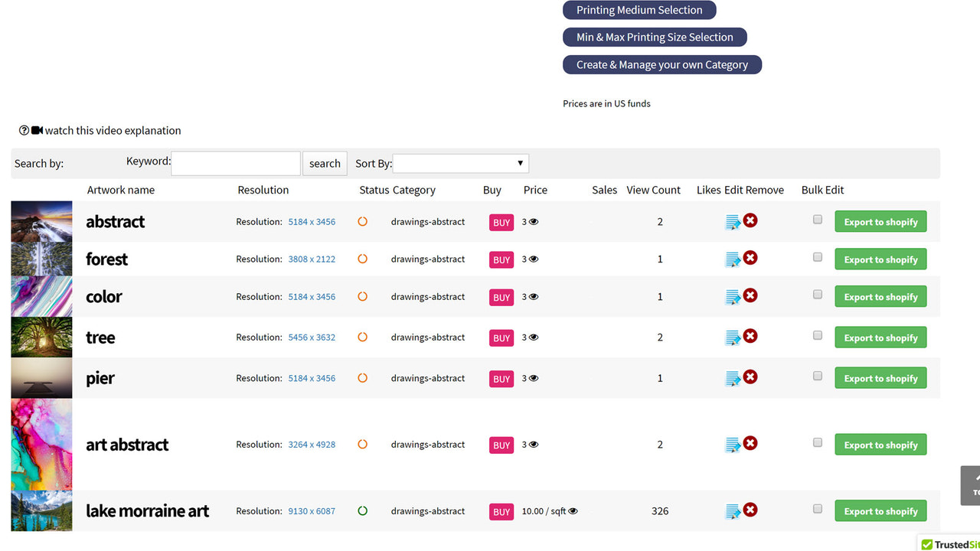Open the 3808 x 2122 resolution link
The image size is (980, 551).
click(x=312, y=259)
